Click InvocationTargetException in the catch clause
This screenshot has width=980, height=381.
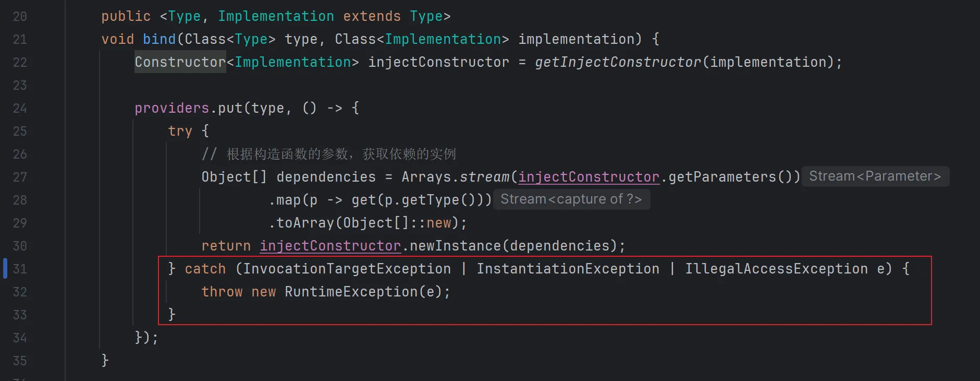(x=347, y=269)
